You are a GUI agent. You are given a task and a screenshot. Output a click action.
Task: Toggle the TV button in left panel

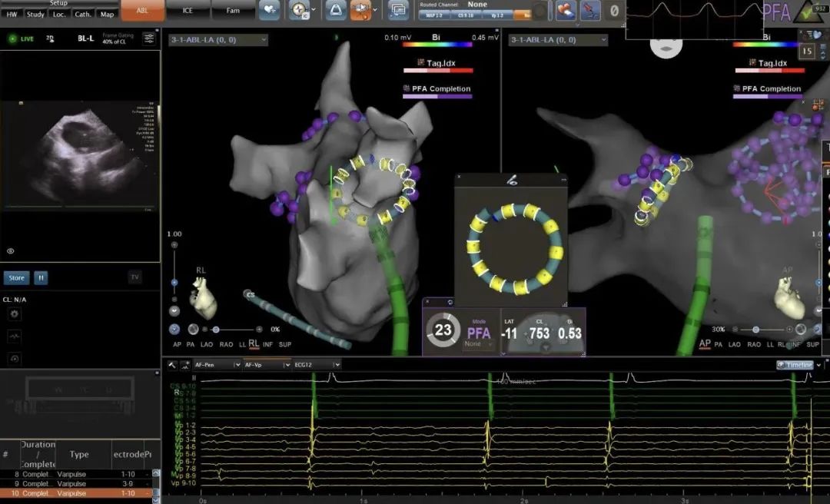(134, 277)
